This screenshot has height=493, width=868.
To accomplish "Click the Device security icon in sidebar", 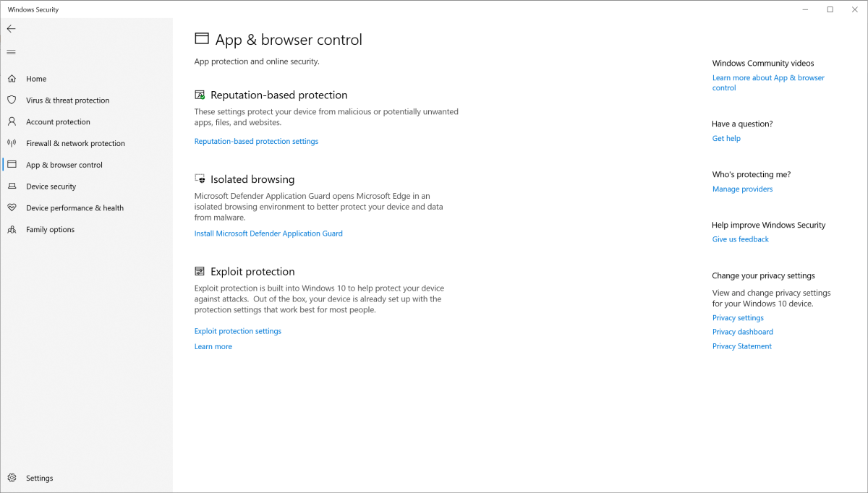I will pos(12,186).
